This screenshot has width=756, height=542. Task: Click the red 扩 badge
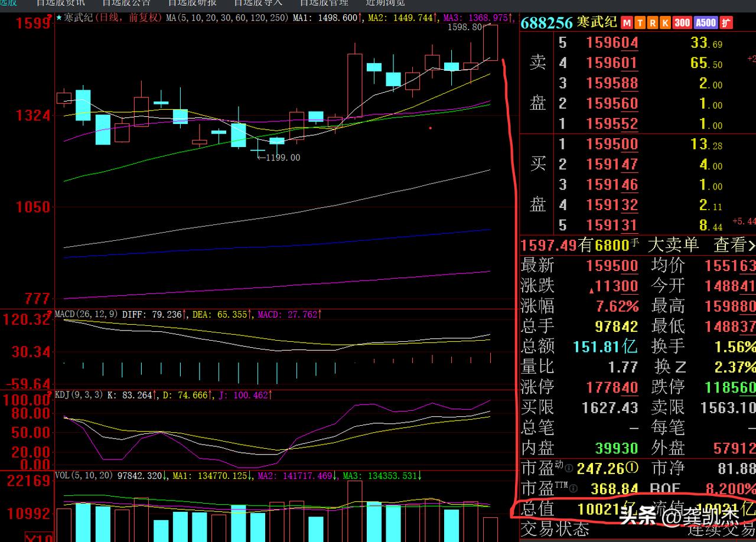click(726, 23)
